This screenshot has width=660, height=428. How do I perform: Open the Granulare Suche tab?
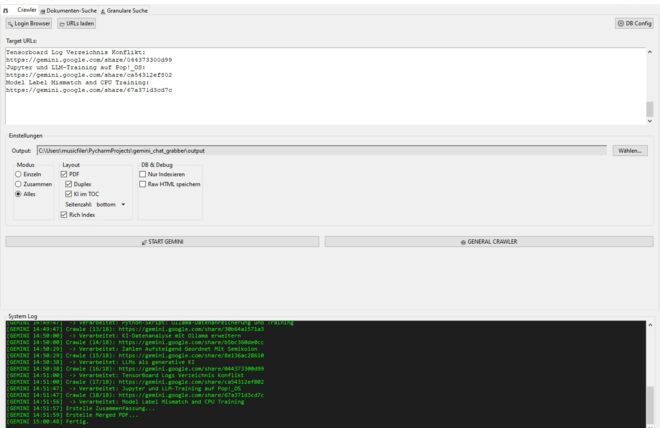tap(126, 9)
